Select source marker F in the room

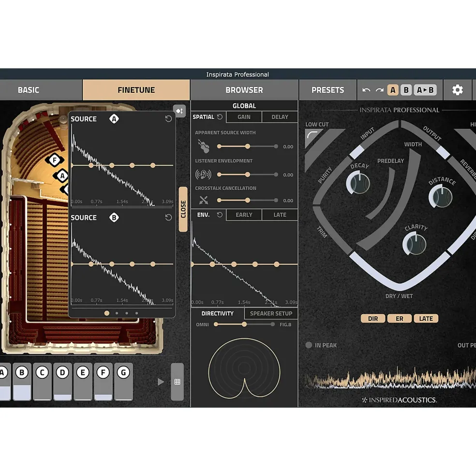point(54,160)
